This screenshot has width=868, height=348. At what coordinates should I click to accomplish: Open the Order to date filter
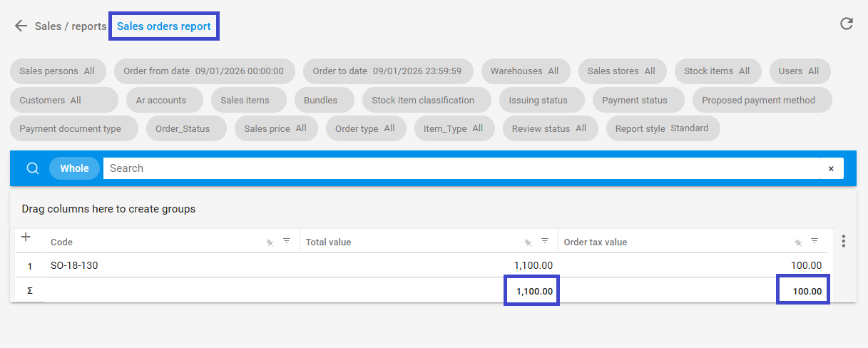[388, 71]
